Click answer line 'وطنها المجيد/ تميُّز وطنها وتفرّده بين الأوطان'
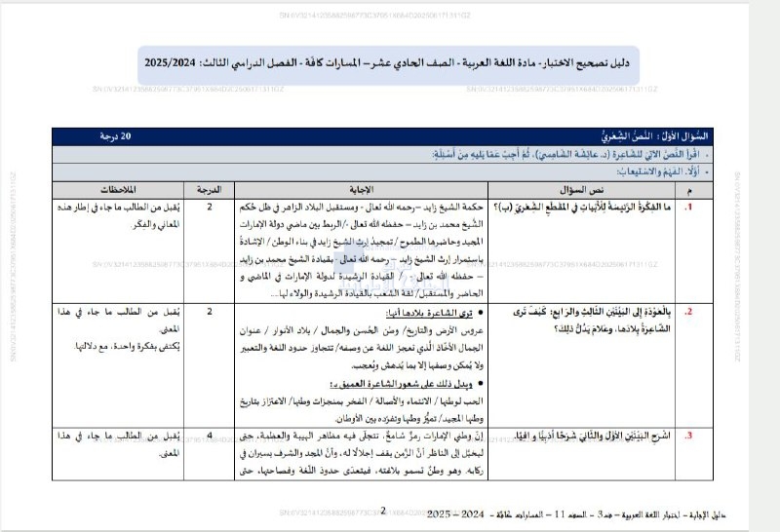Viewport: 780px width, 532px height. 409,419
